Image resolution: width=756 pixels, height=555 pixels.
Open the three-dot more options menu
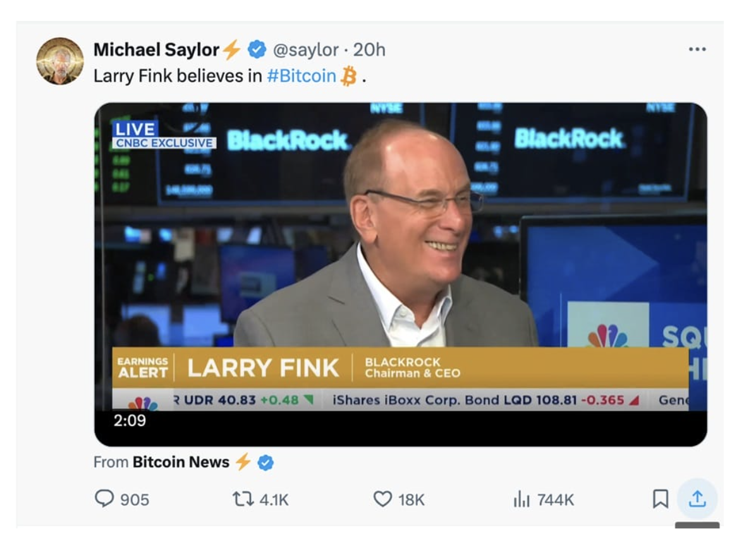697,49
